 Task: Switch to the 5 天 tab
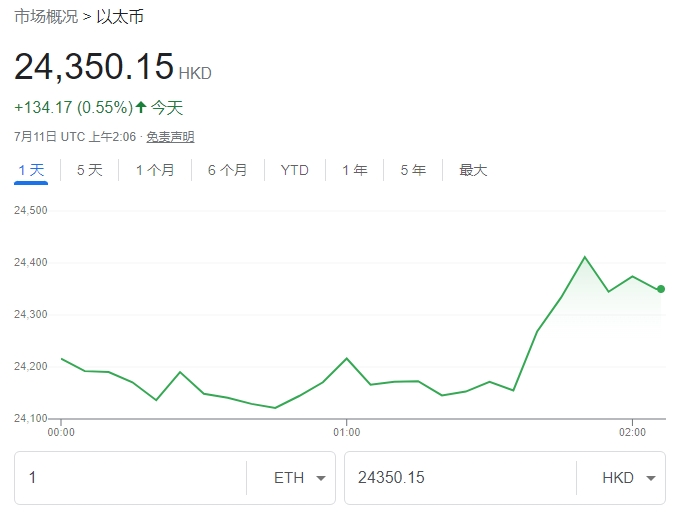coord(90,170)
